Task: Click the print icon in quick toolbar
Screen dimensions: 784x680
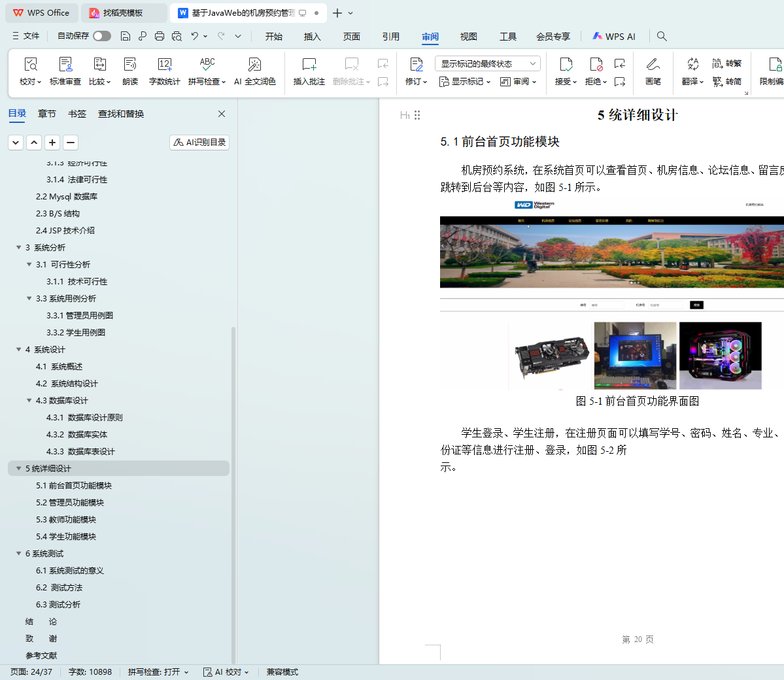Action: 160,36
